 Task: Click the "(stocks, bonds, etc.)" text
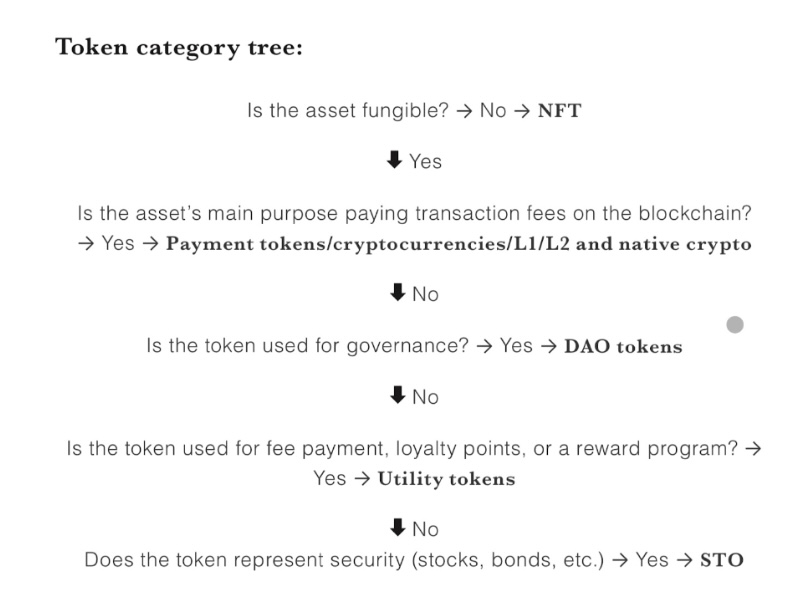tap(508, 560)
